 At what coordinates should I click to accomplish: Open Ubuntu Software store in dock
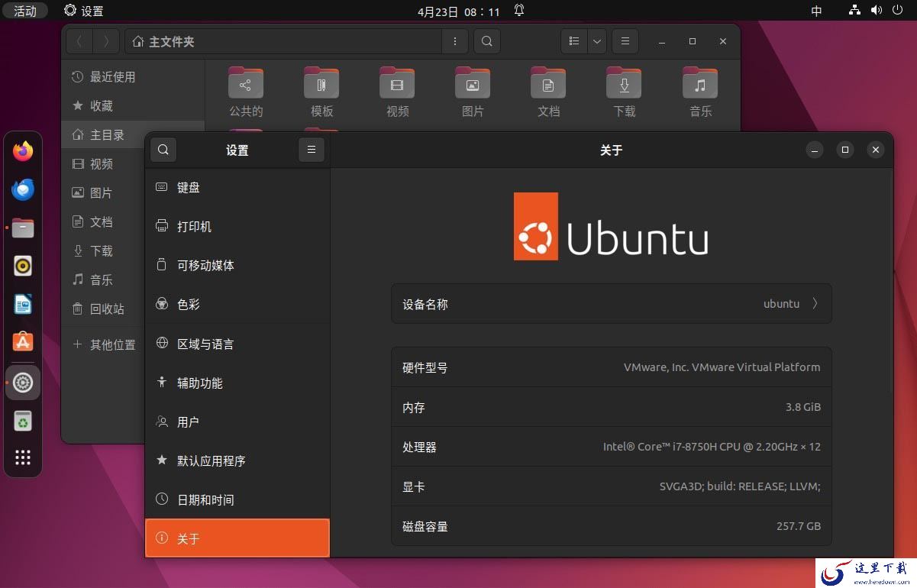click(x=23, y=342)
